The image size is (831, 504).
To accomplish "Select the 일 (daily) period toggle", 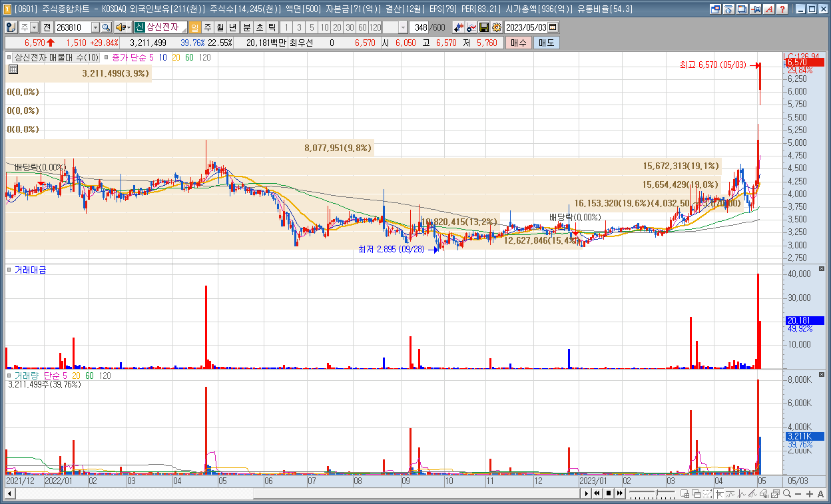I will (x=195, y=27).
